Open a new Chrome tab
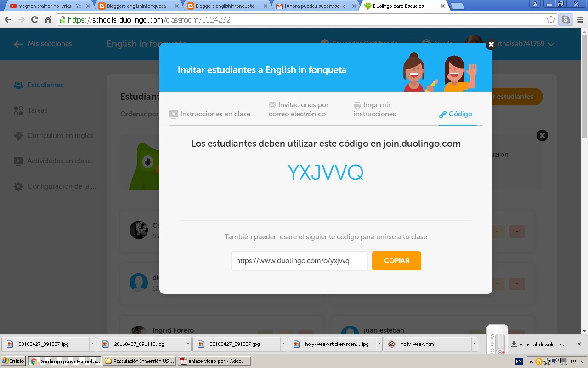This screenshot has height=368, width=588. 457,6
